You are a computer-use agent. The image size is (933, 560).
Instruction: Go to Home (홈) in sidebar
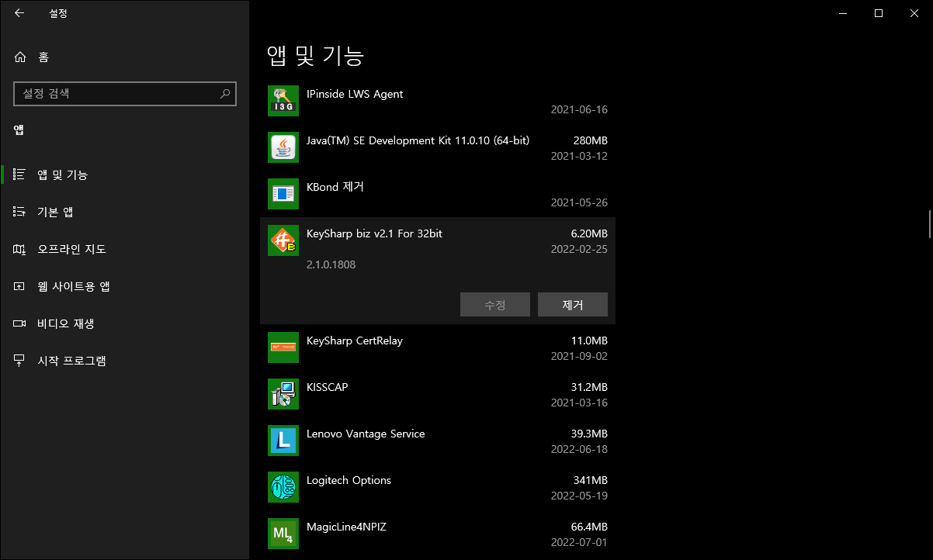[124, 57]
